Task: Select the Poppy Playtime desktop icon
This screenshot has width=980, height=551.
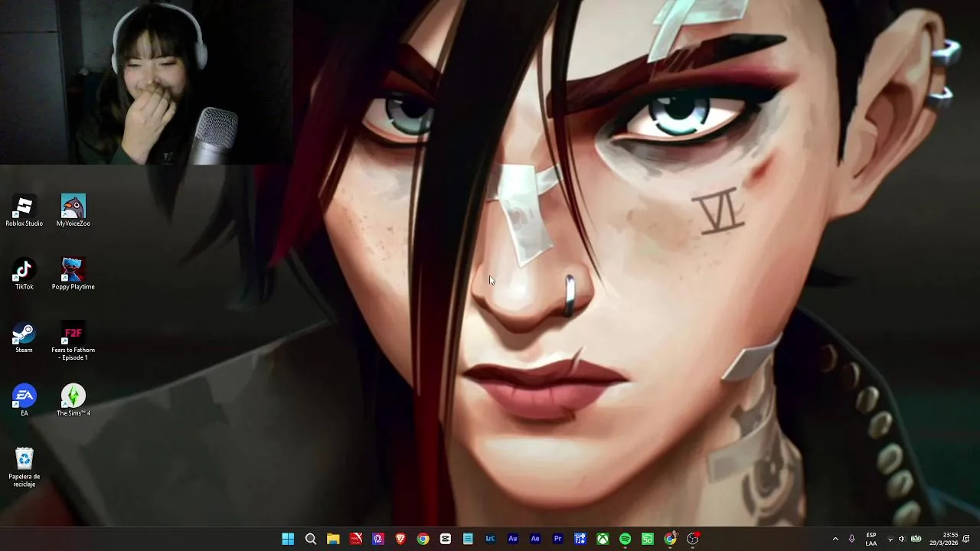Action: (73, 274)
